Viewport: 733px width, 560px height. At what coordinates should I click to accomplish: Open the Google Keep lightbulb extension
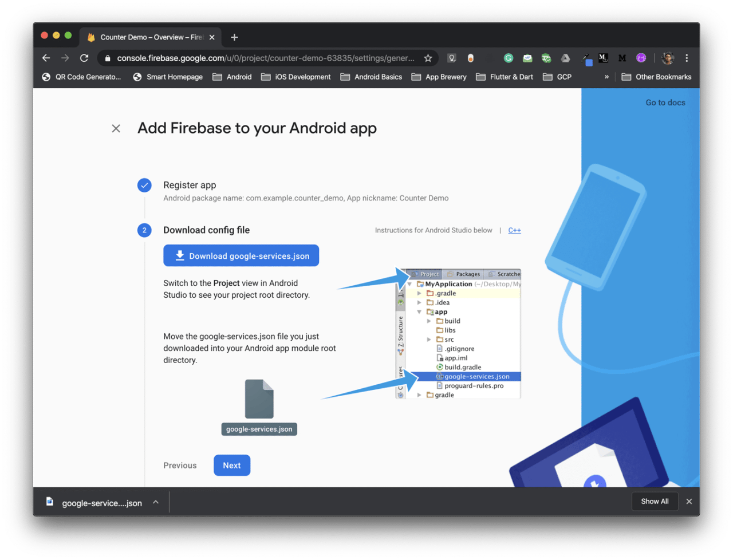pyautogui.click(x=452, y=58)
